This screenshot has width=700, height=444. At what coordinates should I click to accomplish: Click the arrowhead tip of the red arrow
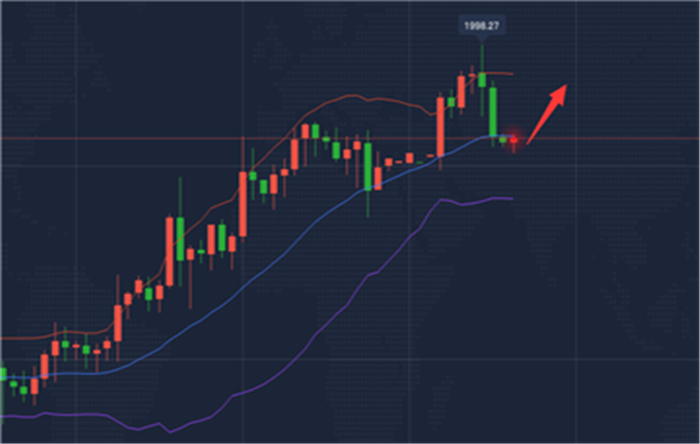pos(568,84)
